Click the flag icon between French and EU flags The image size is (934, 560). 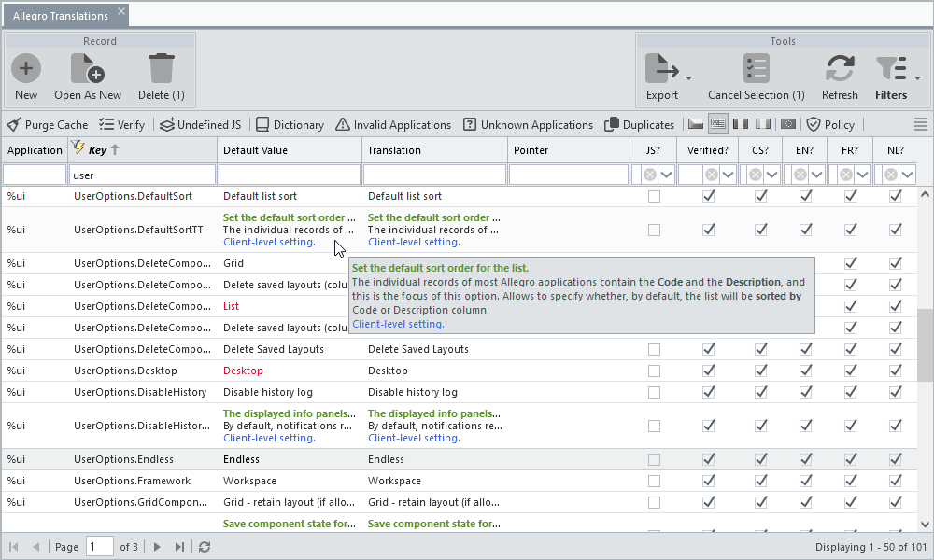point(764,124)
